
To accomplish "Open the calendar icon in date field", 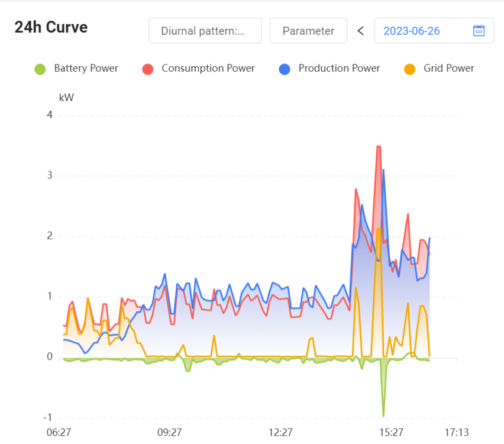I will [x=479, y=31].
